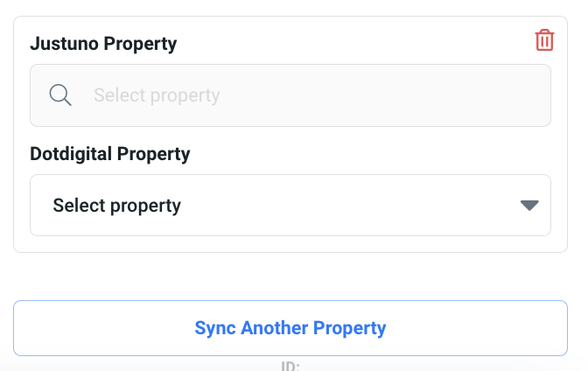Click search icon inside Justuno Property box
Screen dimensions: 588x371
(60, 94)
